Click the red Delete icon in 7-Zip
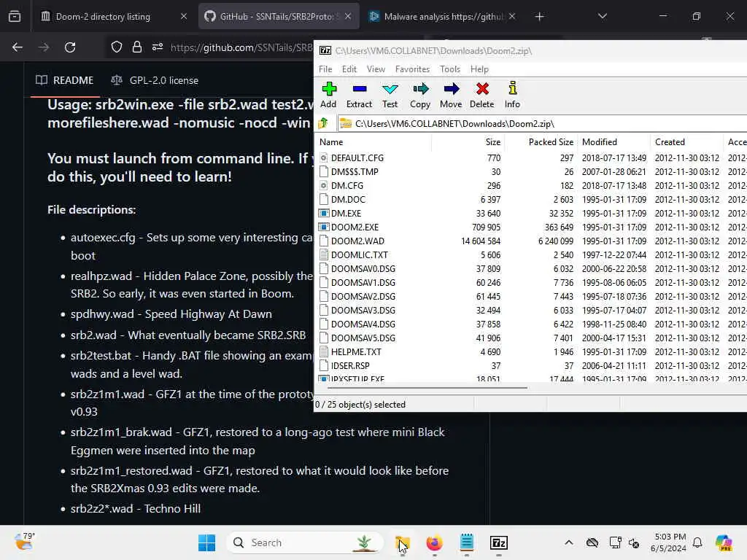 coord(482,96)
